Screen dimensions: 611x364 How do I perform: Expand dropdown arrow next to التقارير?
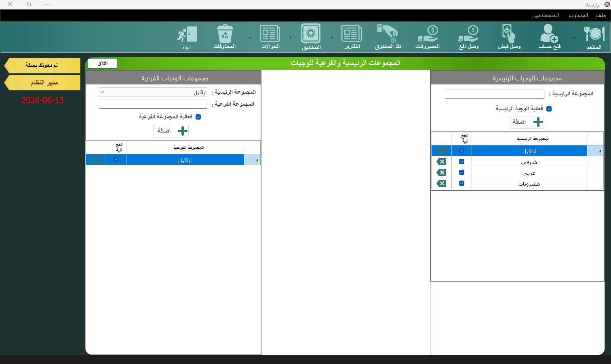pos(331,37)
